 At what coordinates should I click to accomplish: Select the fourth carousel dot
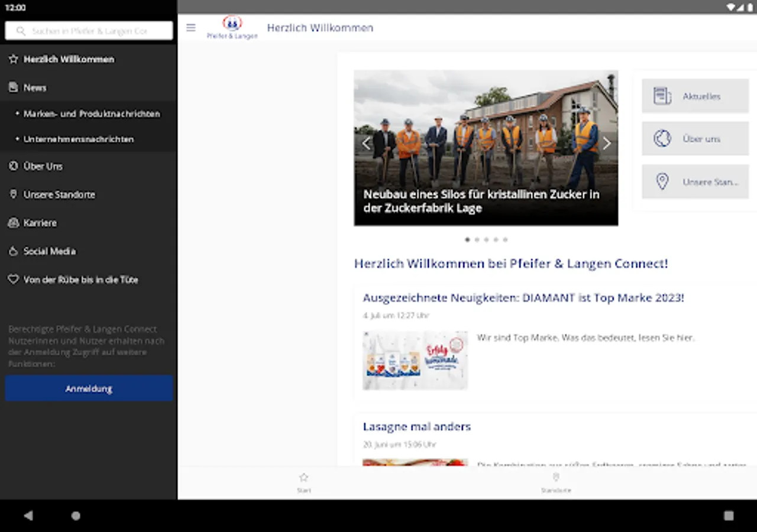(496, 240)
